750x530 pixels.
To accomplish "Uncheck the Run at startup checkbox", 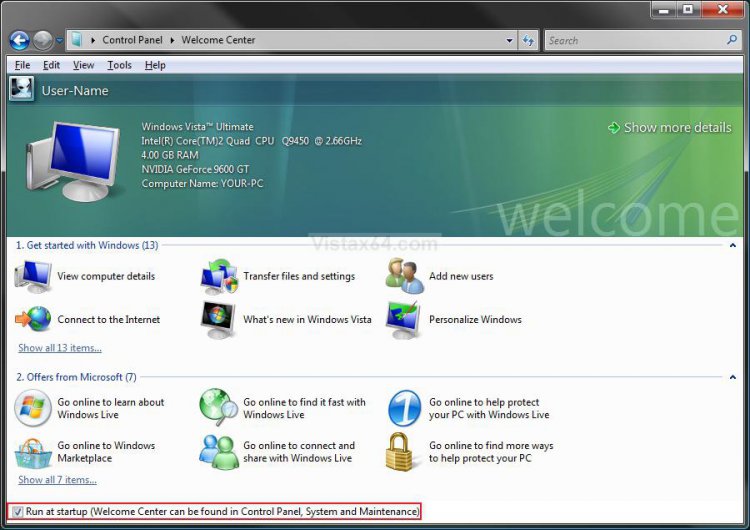I will (x=18, y=512).
